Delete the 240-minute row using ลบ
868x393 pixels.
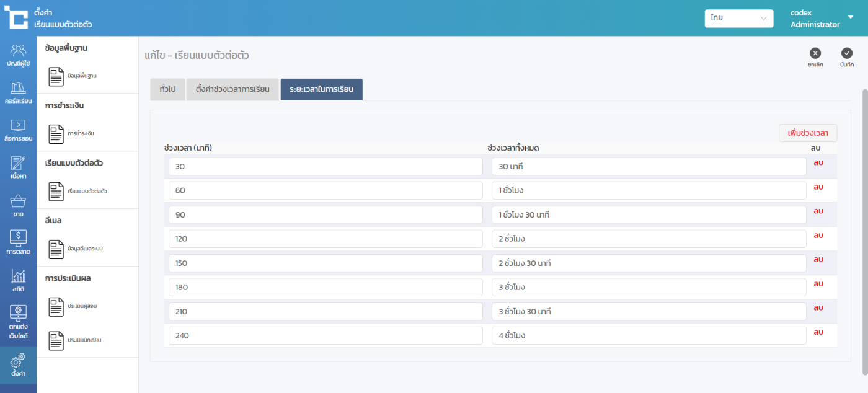(x=818, y=332)
